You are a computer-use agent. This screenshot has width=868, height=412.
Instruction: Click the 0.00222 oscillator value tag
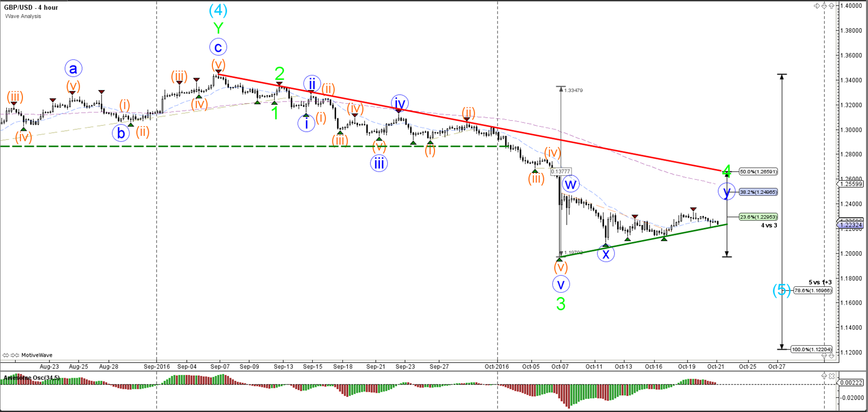[x=851, y=382]
